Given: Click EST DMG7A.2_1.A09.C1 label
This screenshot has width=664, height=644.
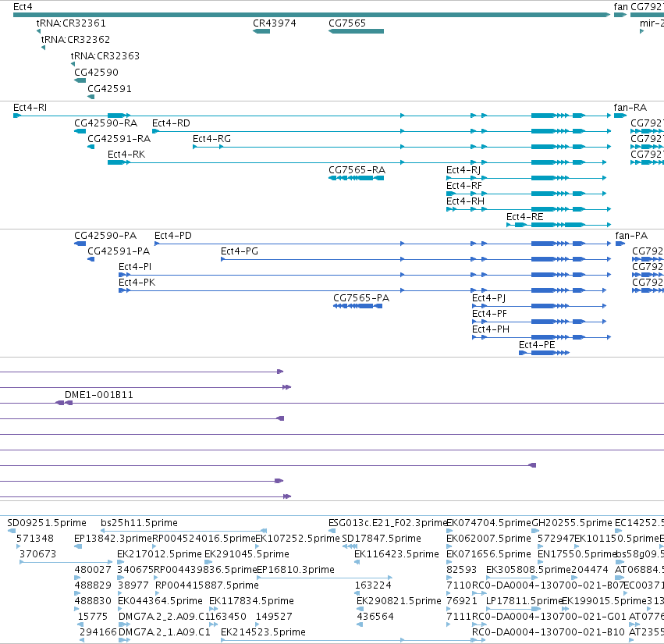Looking at the screenshot, I should (x=165, y=632).
